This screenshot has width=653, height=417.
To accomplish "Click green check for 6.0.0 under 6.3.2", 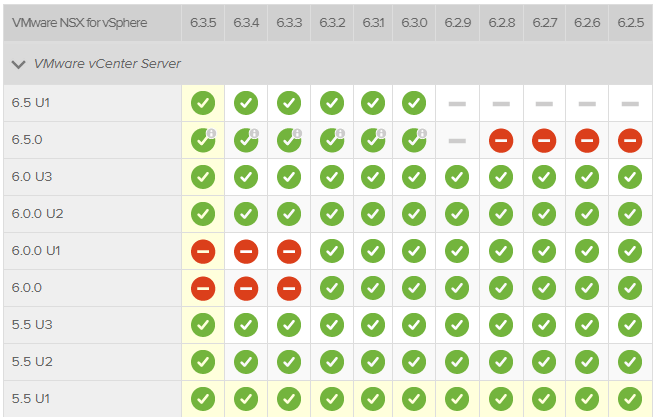I will (x=331, y=288).
